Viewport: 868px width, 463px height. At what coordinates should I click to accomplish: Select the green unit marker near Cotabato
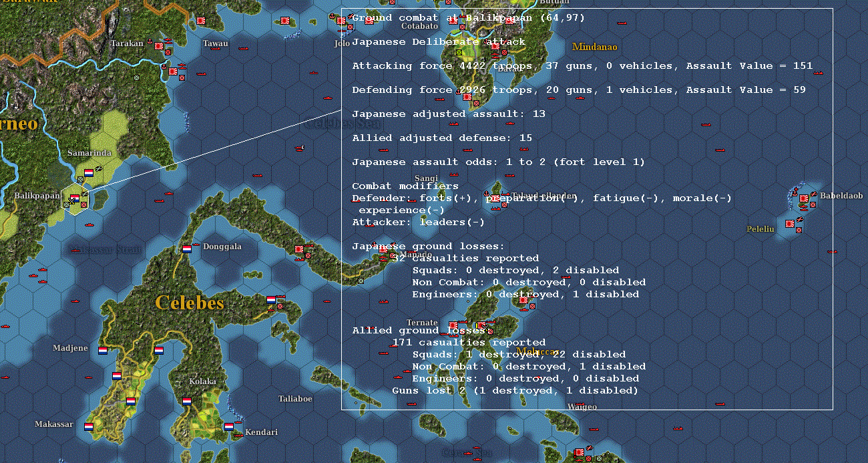(x=459, y=52)
